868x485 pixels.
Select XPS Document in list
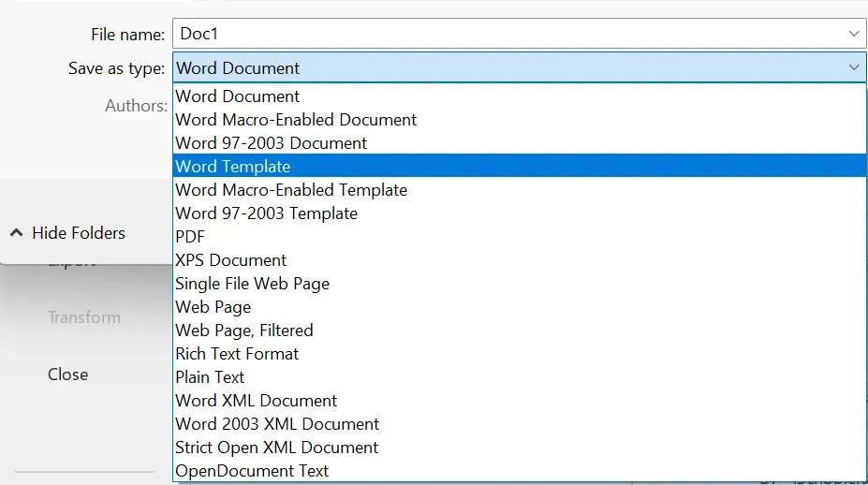tap(520, 259)
